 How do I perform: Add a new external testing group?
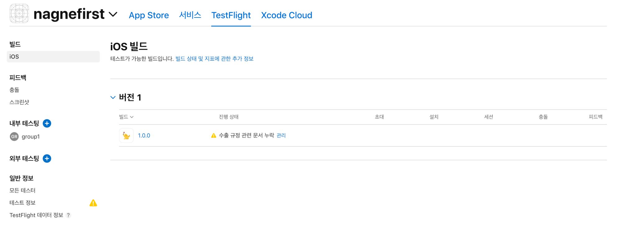(47, 159)
